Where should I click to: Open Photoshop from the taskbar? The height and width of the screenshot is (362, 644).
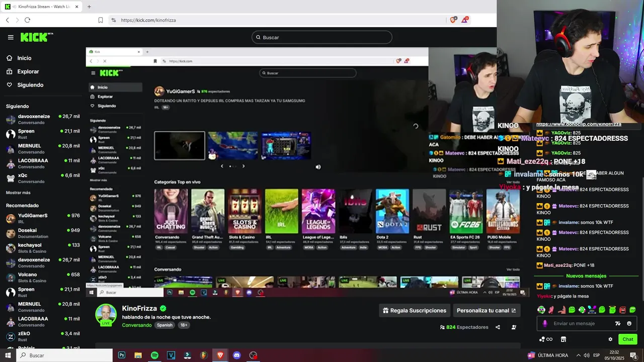click(122, 355)
